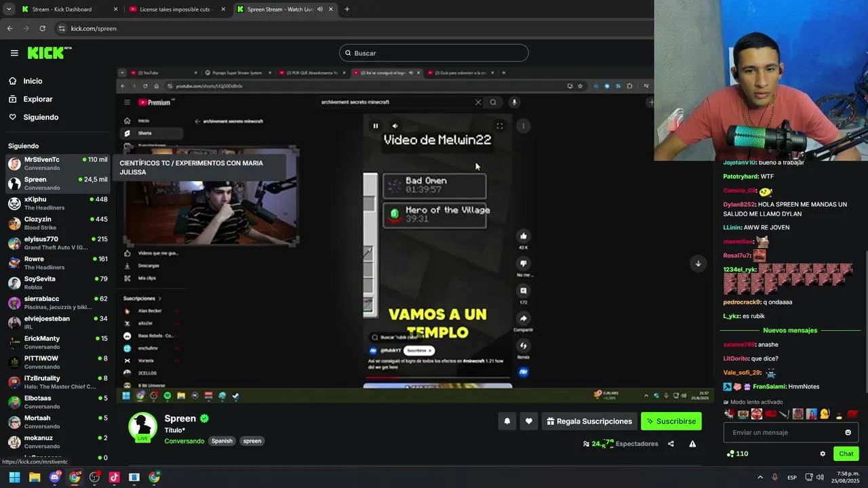Switch to the Stream - Kick Dashboard tab
Viewport: 868px width, 488px height.
tap(68, 9)
